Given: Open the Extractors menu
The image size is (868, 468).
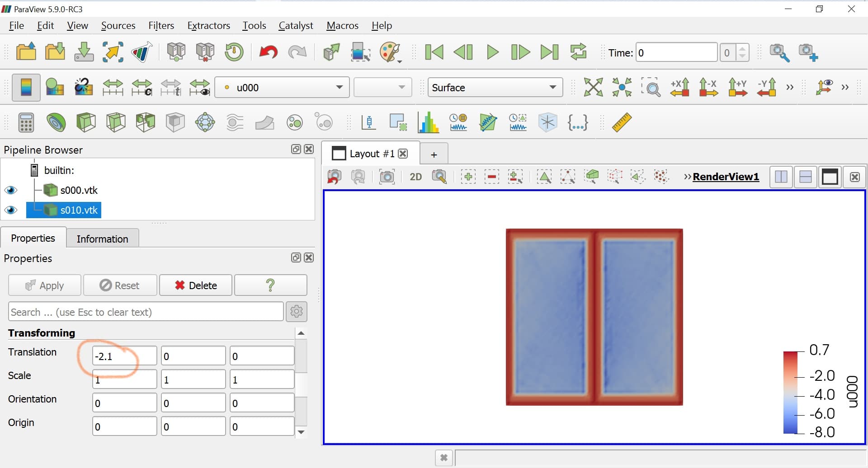Looking at the screenshot, I should (x=209, y=25).
